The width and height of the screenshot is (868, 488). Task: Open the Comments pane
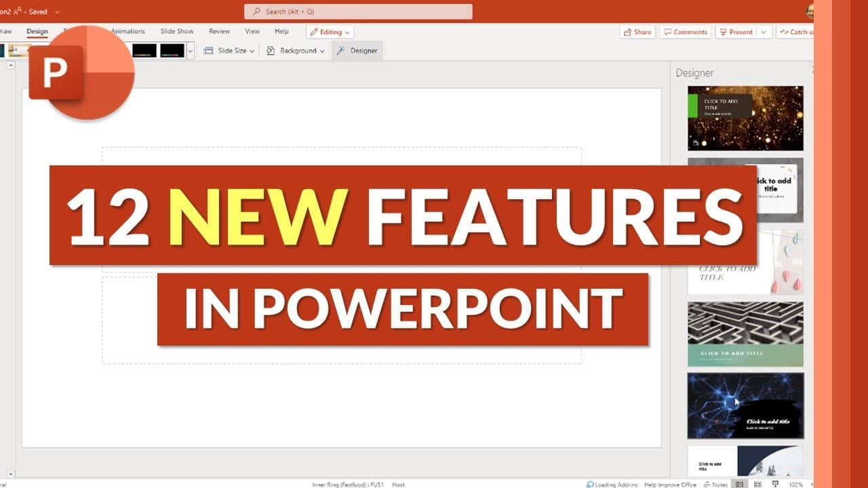(x=686, y=32)
